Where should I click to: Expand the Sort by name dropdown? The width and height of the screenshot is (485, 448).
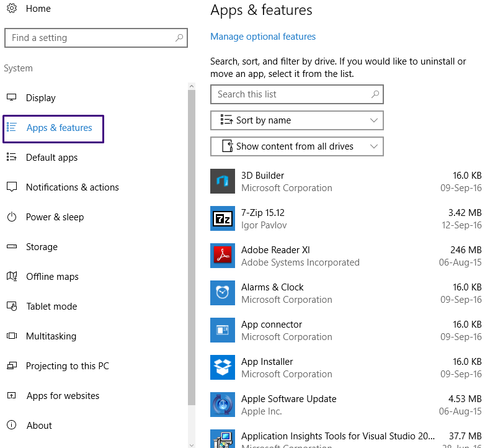click(297, 120)
